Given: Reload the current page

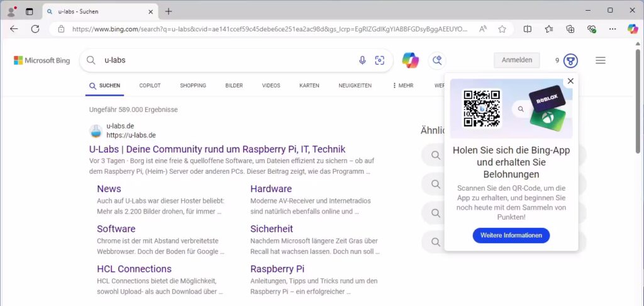Looking at the screenshot, I should [35, 29].
